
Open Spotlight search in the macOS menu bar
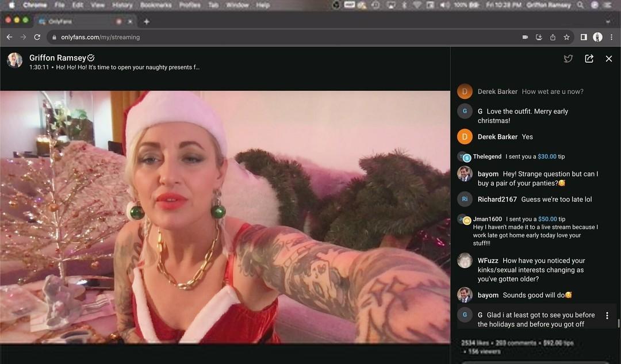(581, 5)
